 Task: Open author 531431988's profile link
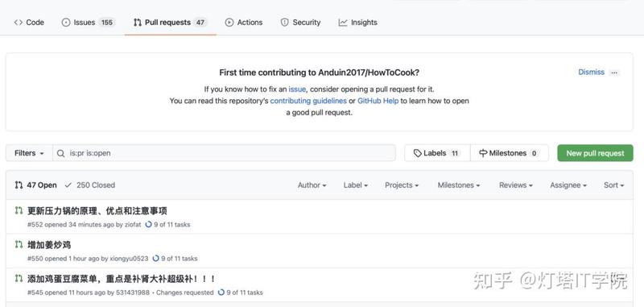tap(133, 292)
